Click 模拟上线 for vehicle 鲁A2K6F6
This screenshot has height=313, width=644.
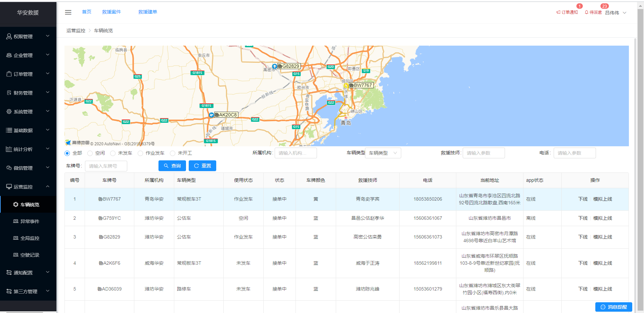[x=603, y=263]
